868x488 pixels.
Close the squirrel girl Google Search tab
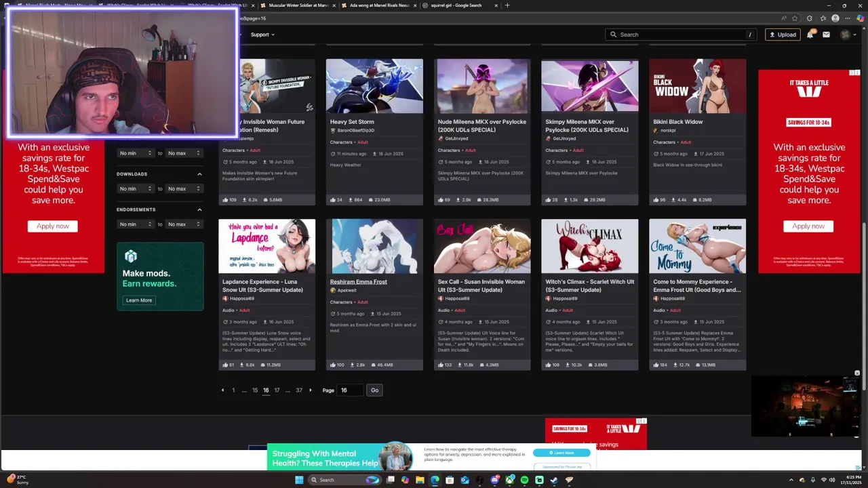click(496, 5)
